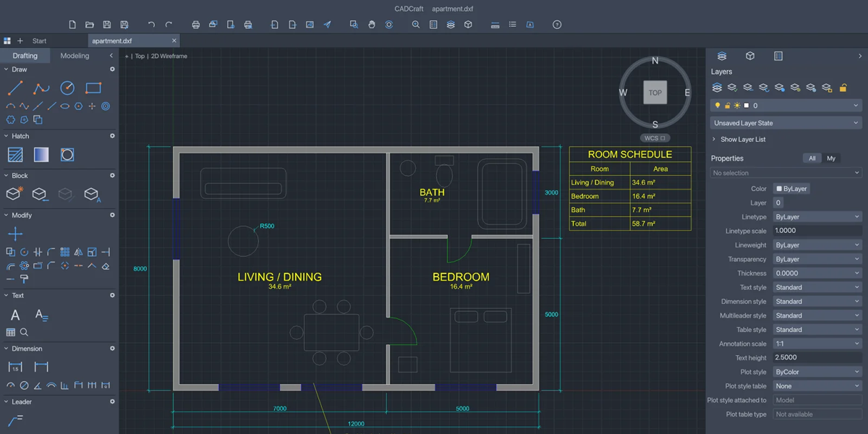Select the Leader tool

click(x=15, y=420)
